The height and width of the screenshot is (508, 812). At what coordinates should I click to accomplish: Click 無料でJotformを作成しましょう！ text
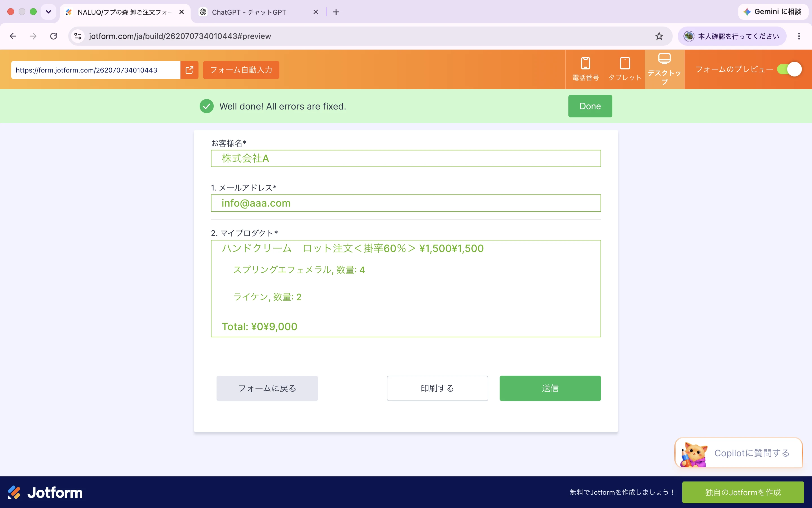[x=623, y=492]
